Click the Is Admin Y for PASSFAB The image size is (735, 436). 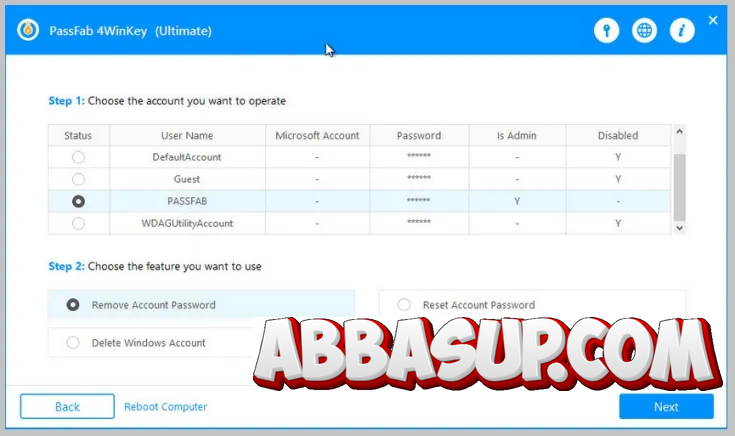(517, 201)
